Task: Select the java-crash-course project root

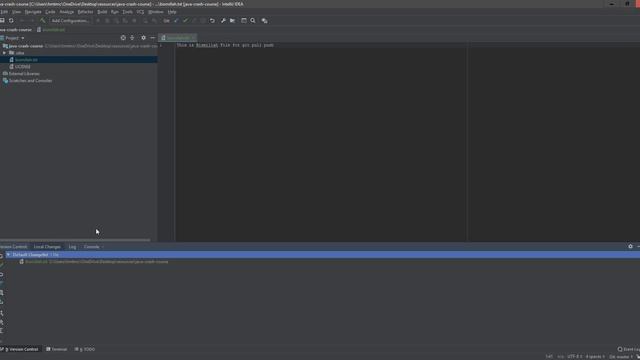Action: coord(26,46)
